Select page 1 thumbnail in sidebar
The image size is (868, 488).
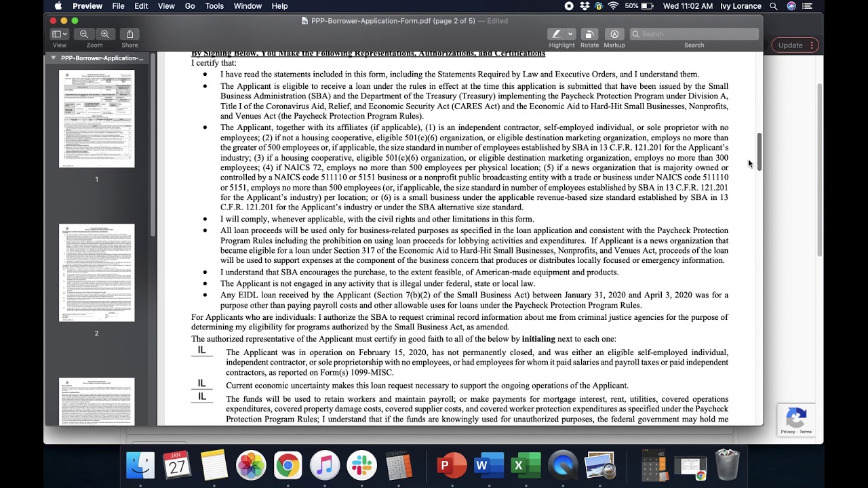(x=97, y=119)
